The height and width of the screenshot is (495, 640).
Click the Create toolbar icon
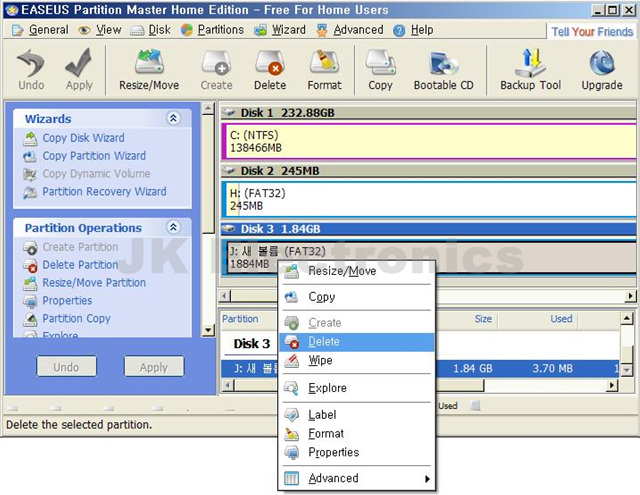click(x=216, y=69)
